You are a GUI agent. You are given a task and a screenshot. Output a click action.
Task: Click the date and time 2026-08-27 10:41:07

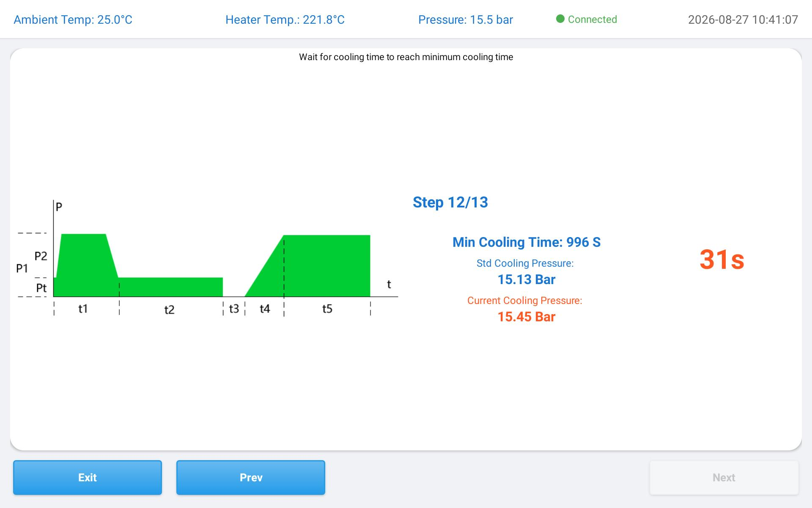(x=743, y=20)
